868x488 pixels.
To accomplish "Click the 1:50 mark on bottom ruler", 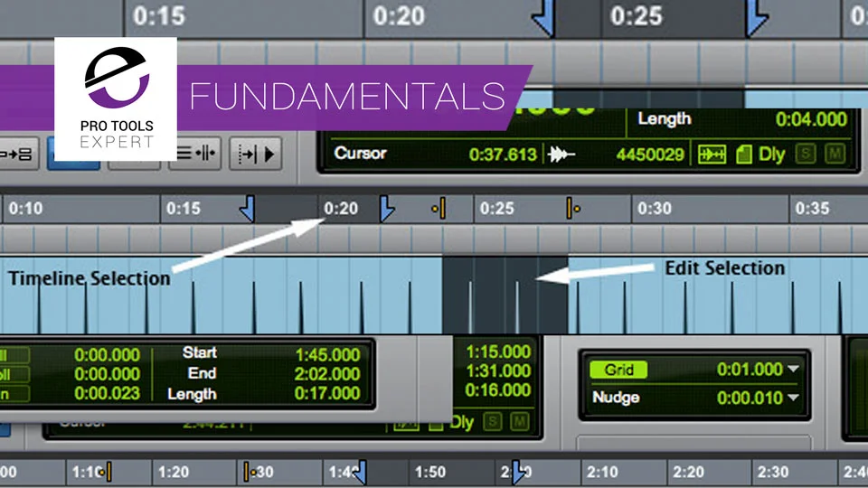I will [430, 472].
